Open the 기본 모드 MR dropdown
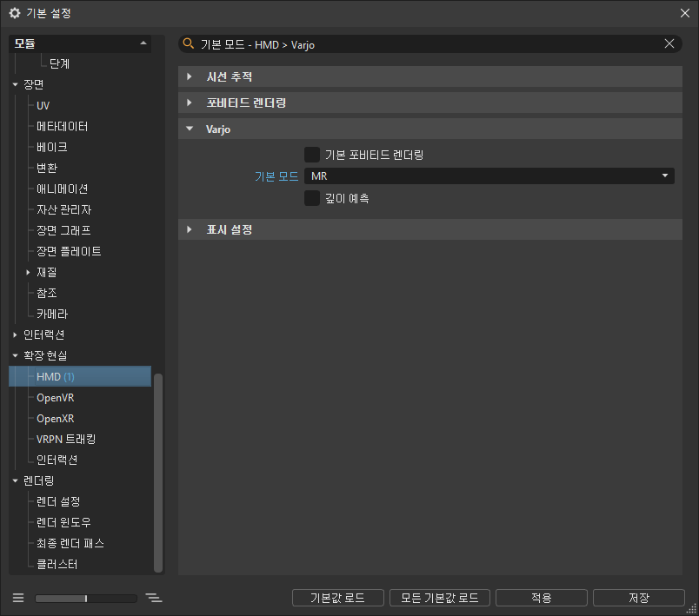The height and width of the screenshot is (616, 699). tap(489, 176)
